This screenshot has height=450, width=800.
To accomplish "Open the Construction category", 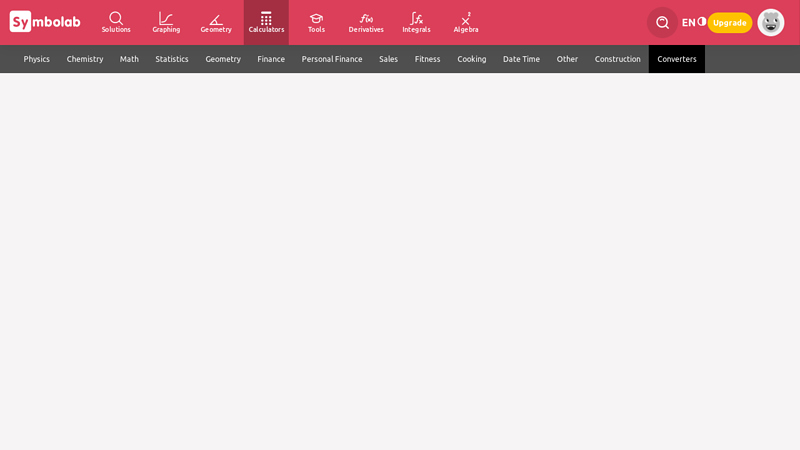I will pos(617,59).
